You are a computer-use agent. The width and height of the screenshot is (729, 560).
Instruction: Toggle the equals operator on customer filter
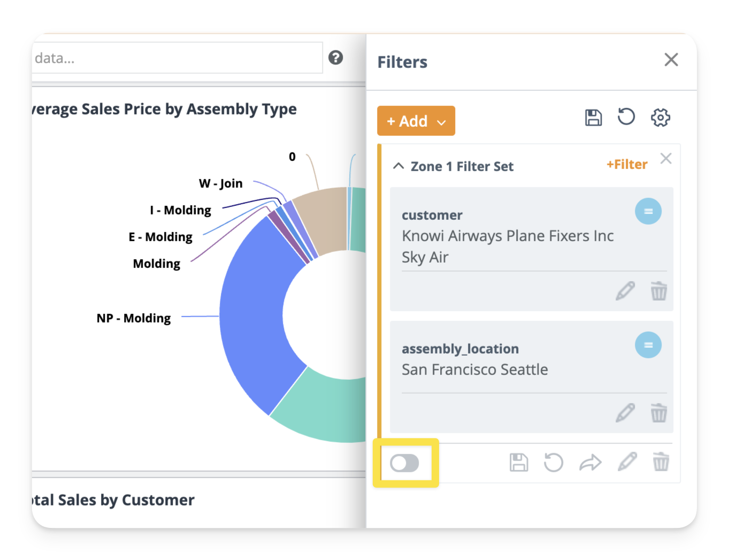point(648,211)
